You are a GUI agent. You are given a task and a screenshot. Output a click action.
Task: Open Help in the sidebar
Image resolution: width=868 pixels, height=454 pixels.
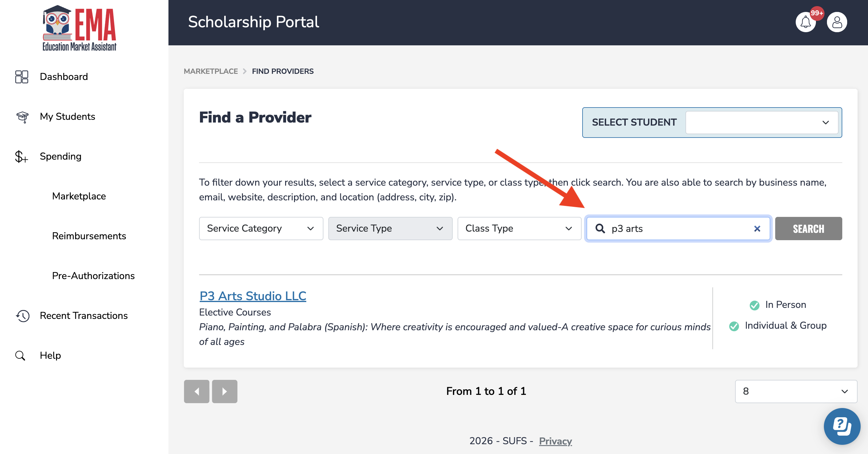point(50,355)
